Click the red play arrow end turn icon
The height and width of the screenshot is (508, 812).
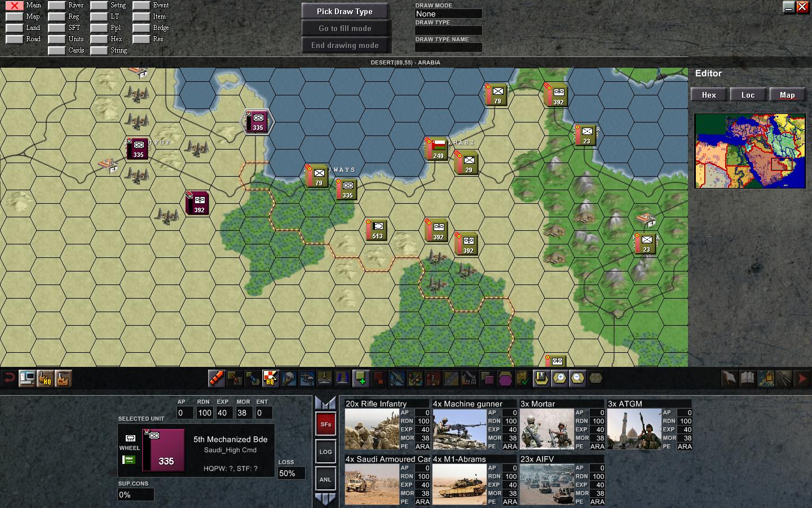point(802,378)
